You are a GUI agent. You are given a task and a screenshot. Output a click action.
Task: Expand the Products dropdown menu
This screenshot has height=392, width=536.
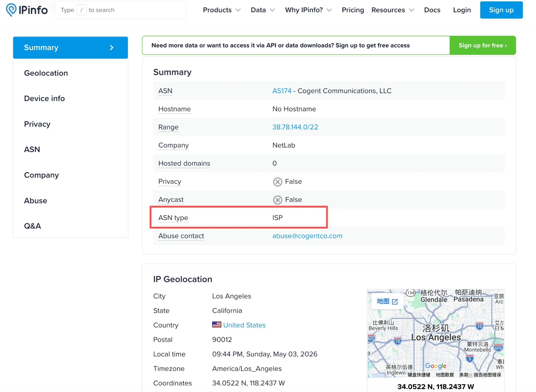pyautogui.click(x=222, y=10)
